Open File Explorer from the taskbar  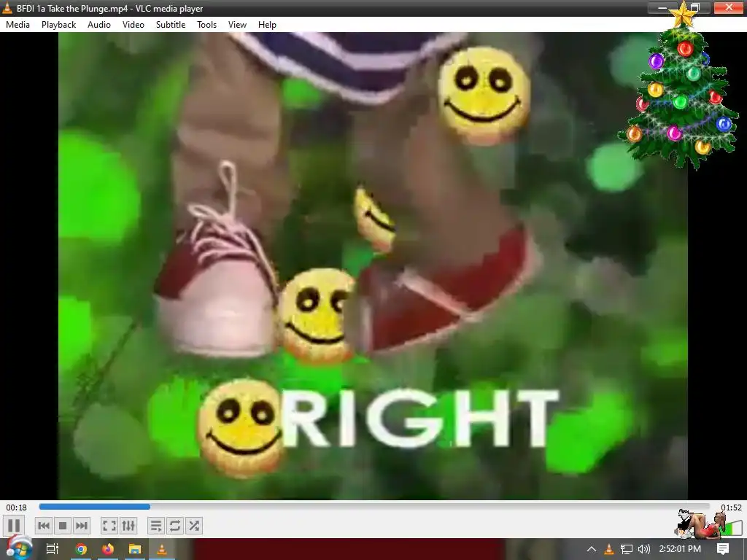point(135,549)
